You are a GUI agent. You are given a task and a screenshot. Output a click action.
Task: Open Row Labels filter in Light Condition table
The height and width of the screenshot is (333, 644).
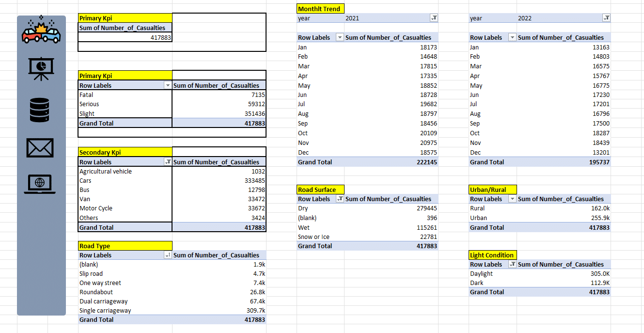pos(512,264)
